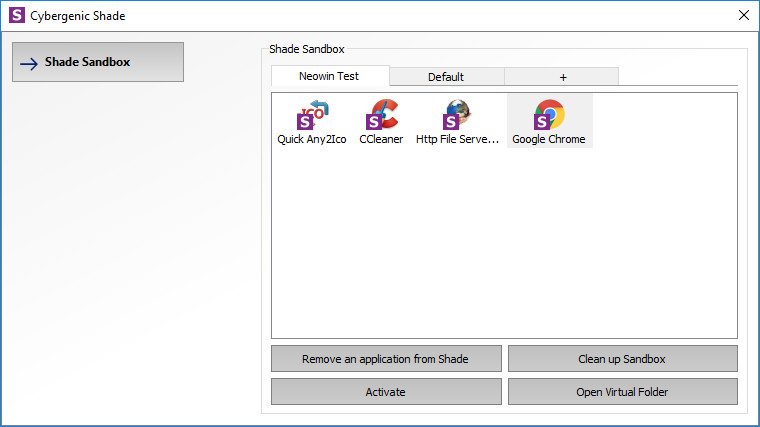Open Virtual Folder via its button
This screenshot has width=760, height=427.
(x=622, y=392)
